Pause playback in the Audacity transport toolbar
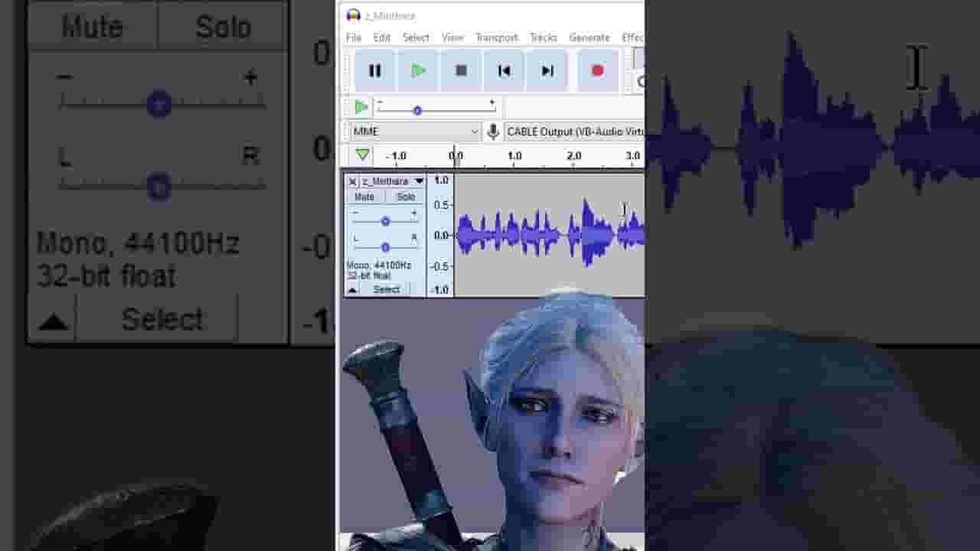The height and width of the screenshot is (551, 980). (374, 70)
